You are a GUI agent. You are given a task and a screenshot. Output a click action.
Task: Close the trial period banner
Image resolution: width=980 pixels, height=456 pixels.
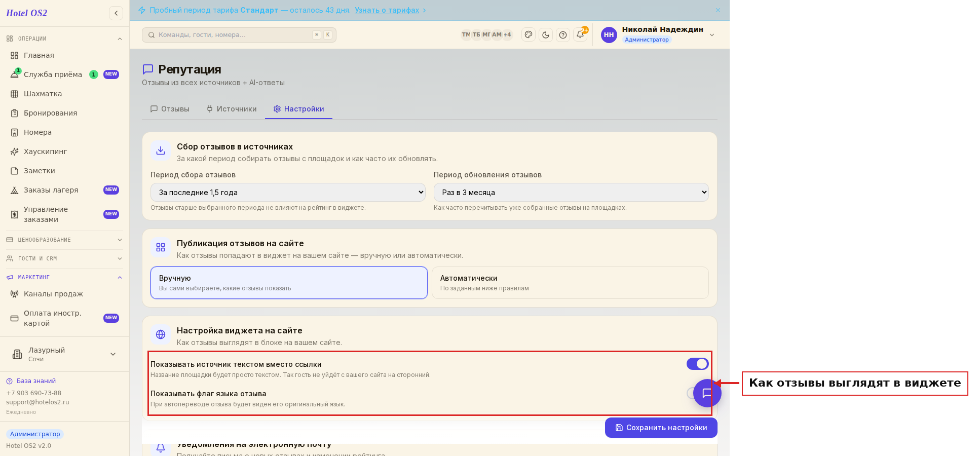pos(718,10)
